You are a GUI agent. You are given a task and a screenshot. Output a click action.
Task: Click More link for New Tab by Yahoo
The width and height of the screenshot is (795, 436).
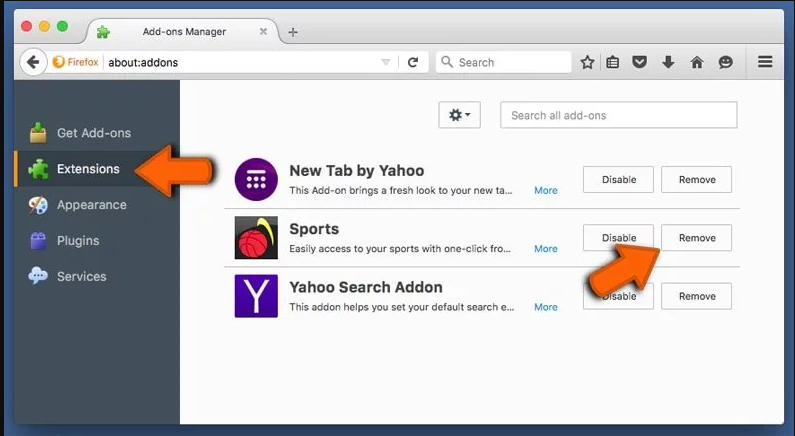pyautogui.click(x=546, y=191)
